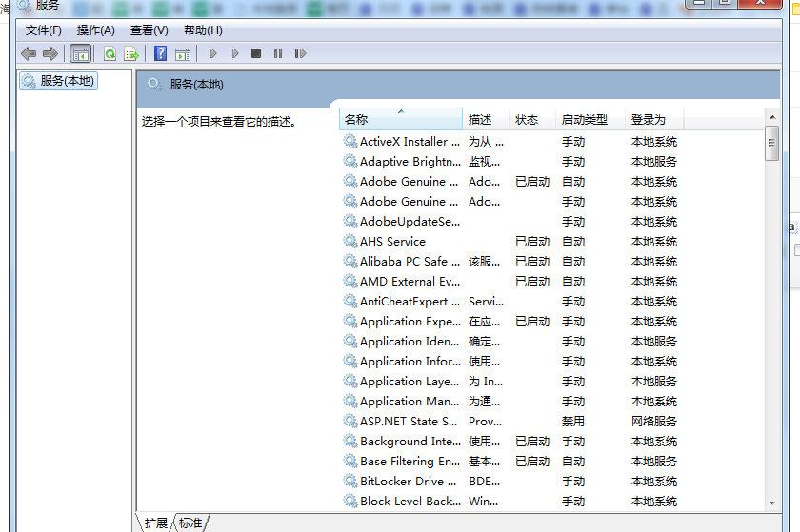Click the Restart service icon

300,53
